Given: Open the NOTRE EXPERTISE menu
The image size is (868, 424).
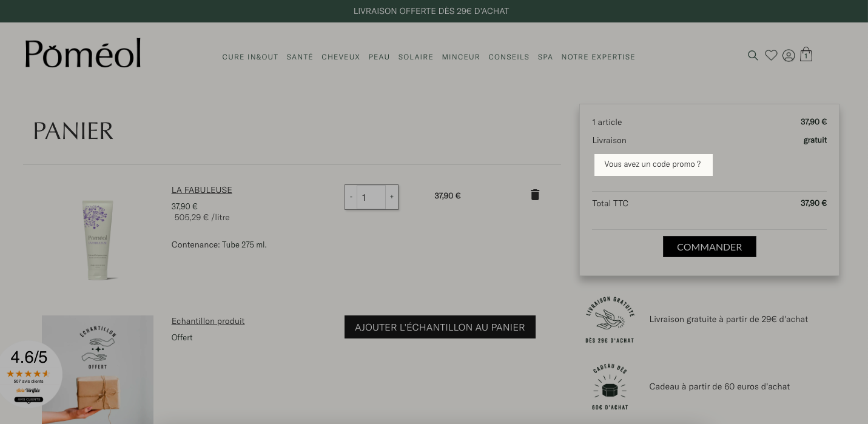Looking at the screenshot, I should click(x=598, y=57).
